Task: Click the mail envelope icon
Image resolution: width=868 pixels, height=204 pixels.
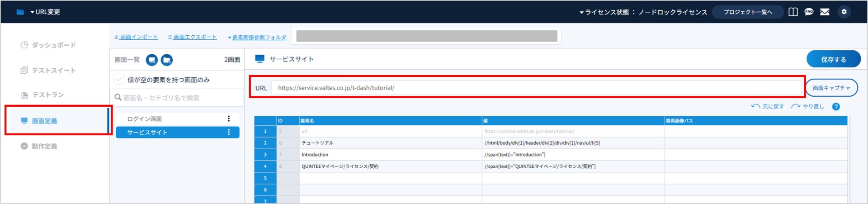Action: coord(825,12)
